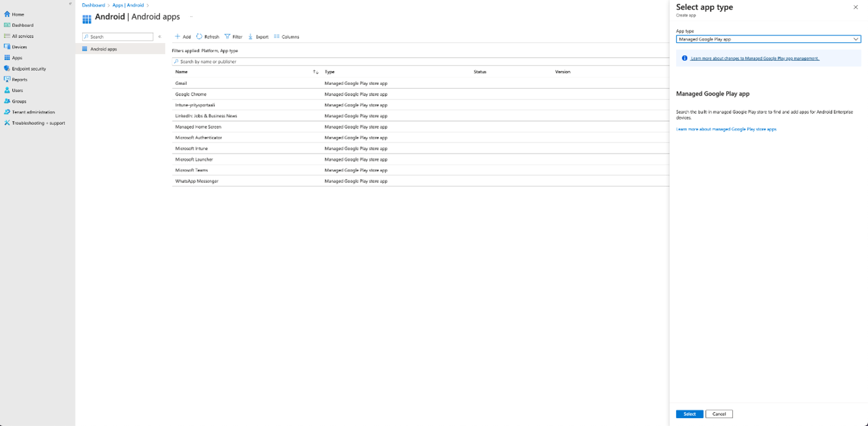Open Home from the sidebar
The height and width of the screenshot is (426, 868).
[18, 14]
